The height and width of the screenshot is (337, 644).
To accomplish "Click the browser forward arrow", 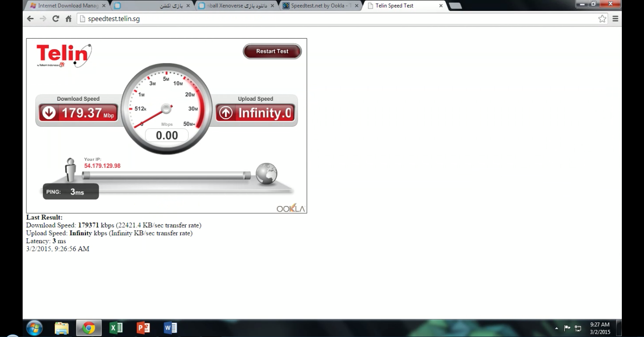I will pos(43,19).
